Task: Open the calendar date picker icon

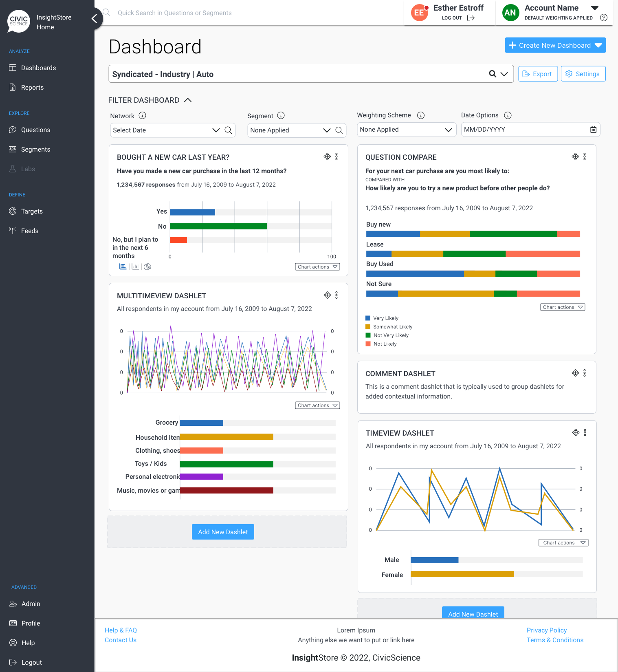Action: pos(593,130)
